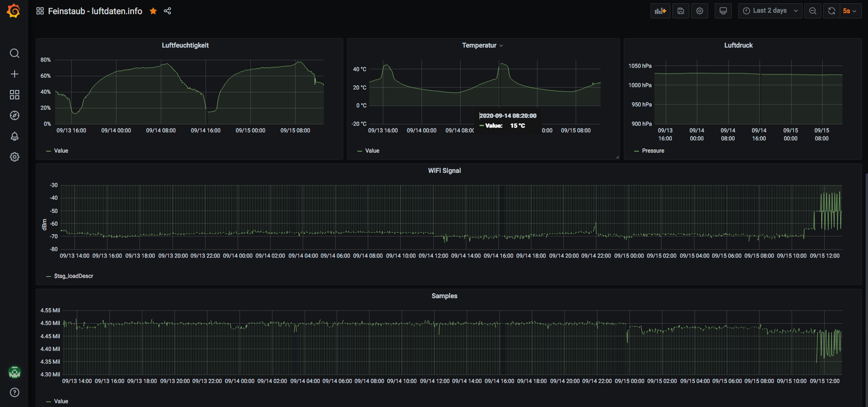Expand the Temperatur panel title menu

(x=482, y=45)
